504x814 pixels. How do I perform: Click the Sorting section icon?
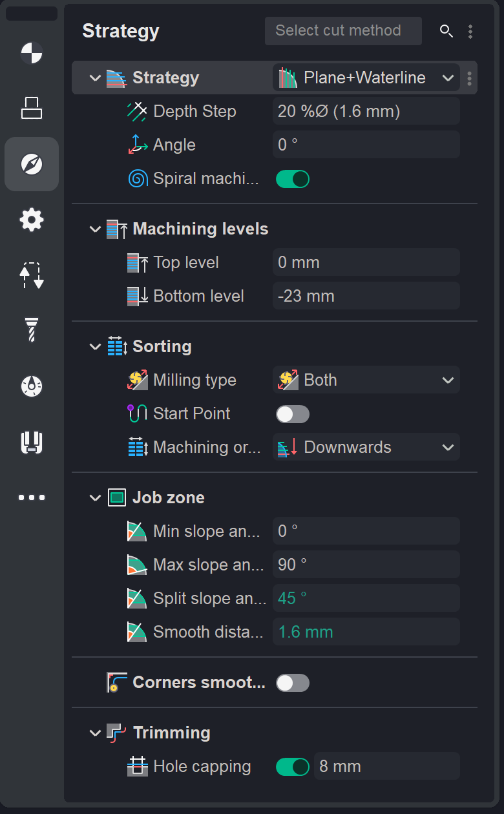pyautogui.click(x=117, y=346)
